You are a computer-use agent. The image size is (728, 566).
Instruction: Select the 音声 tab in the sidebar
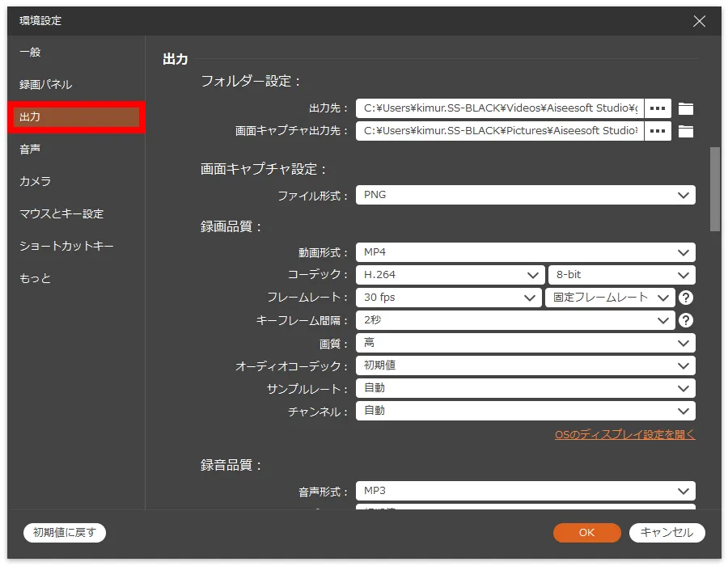click(x=30, y=149)
